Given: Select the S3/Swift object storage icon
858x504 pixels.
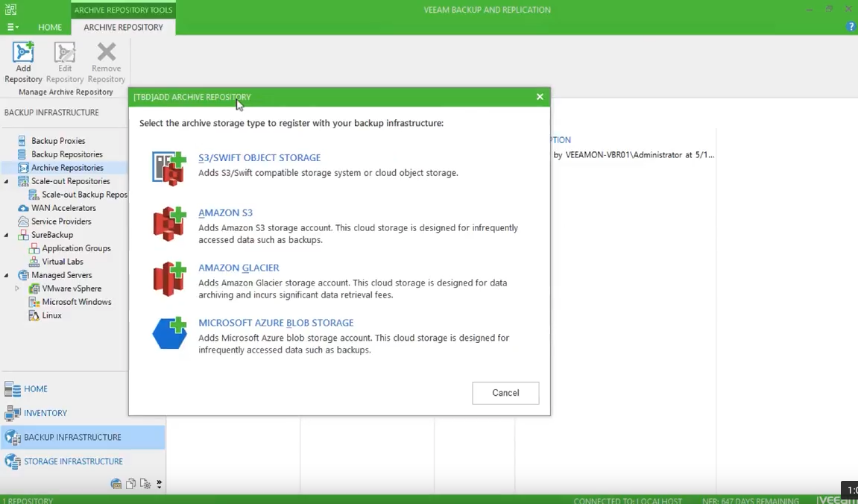Looking at the screenshot, I should click(169, 168).
